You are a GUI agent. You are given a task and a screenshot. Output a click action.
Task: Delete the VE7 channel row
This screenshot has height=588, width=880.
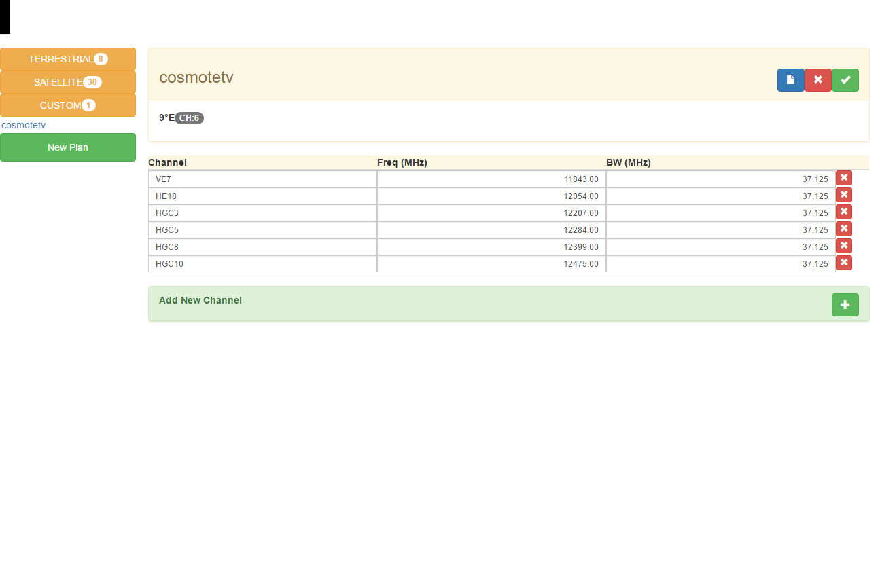(x=844, y=178)
